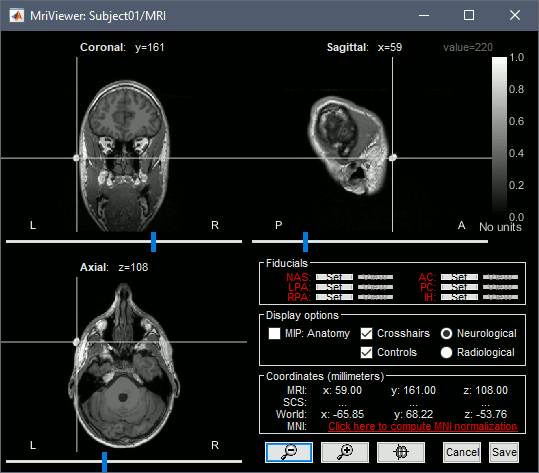This screenshot has width=539, height=473.
Task: Click the World z: -53.76 coordinate
Action: (485, 414)
